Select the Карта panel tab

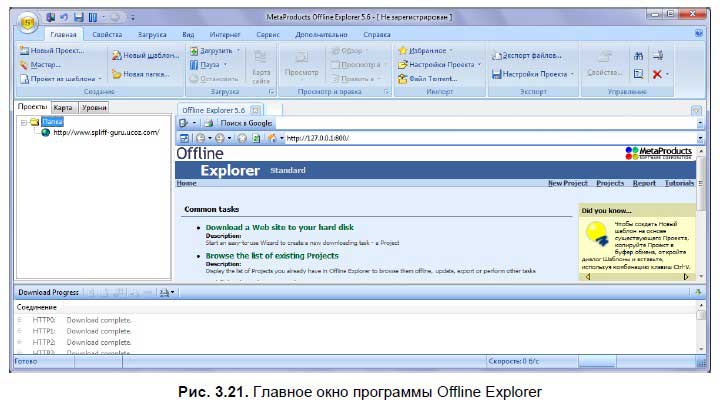63,108
